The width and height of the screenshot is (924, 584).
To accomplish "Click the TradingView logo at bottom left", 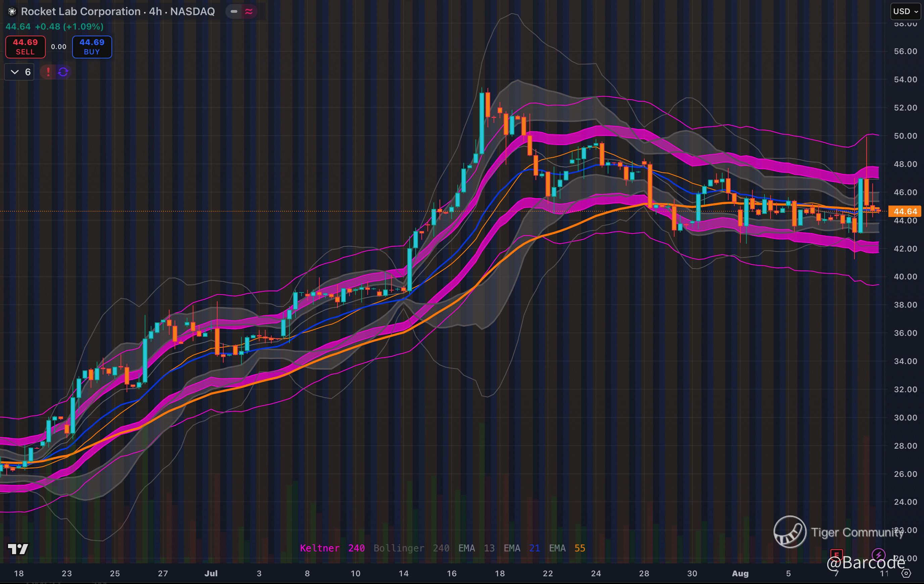I will [18, 549].
